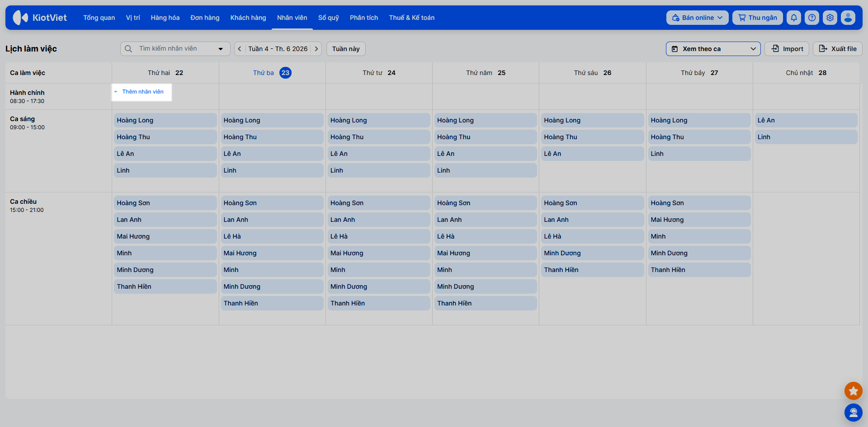Click the KiotViet logo
The width and height of the screenshot is (868, 427).
(x=40, y=18)
